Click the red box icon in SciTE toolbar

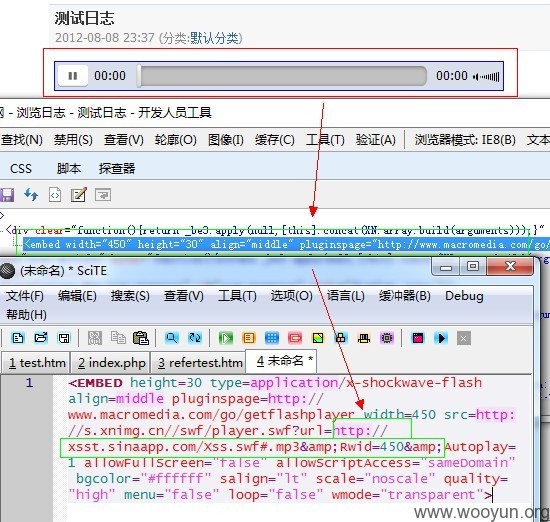295,338
